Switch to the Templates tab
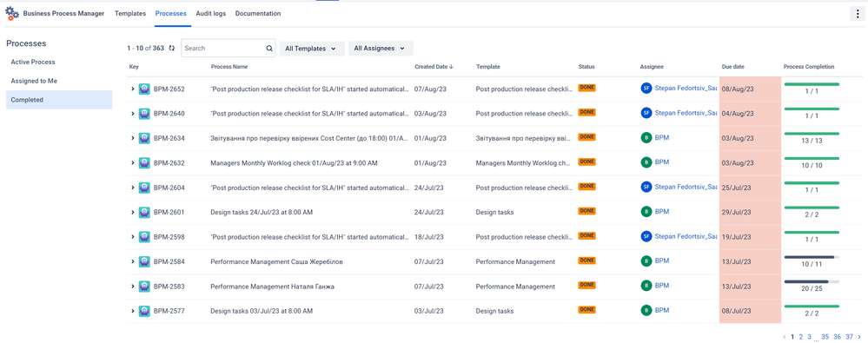Screen dimensions: 868x343 pos(130,13)
